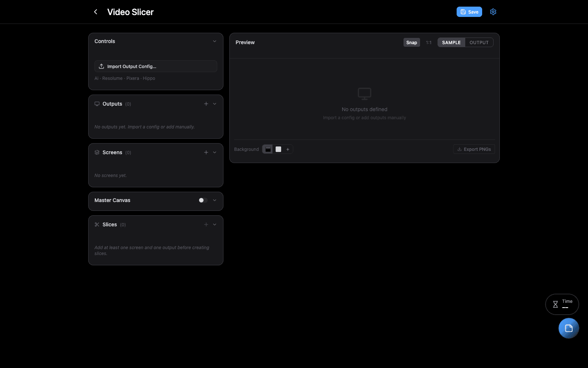Click the Preview panel heading
Image resolution: width=588 pixels, height=368 pixels.
pos(245,42)
